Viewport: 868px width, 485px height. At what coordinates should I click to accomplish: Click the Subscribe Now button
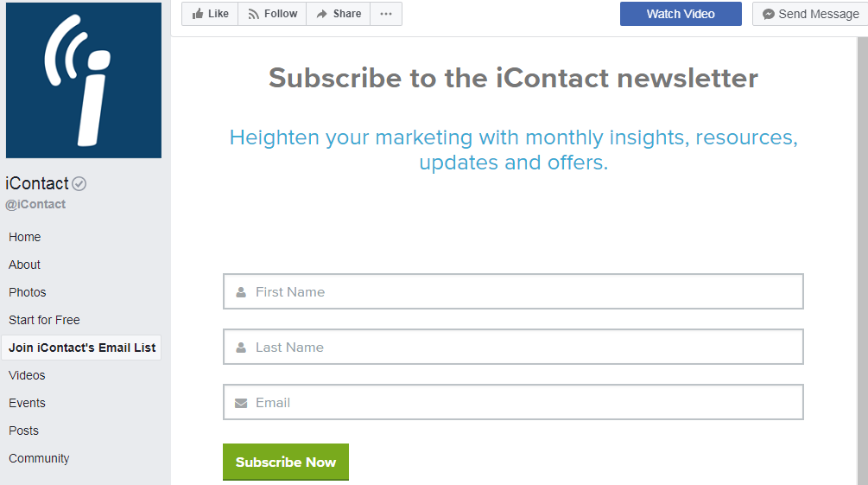(286, 462)
